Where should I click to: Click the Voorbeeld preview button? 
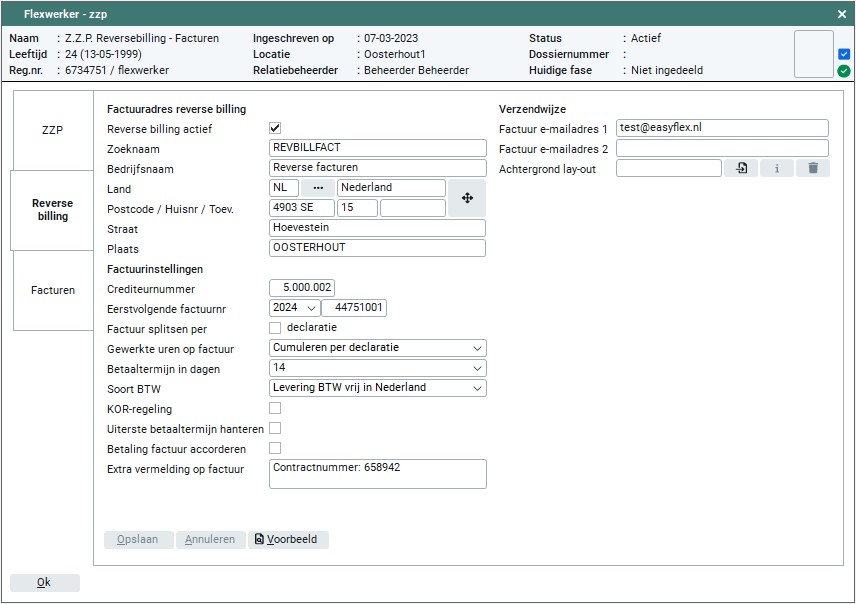[x=287, y=539]
